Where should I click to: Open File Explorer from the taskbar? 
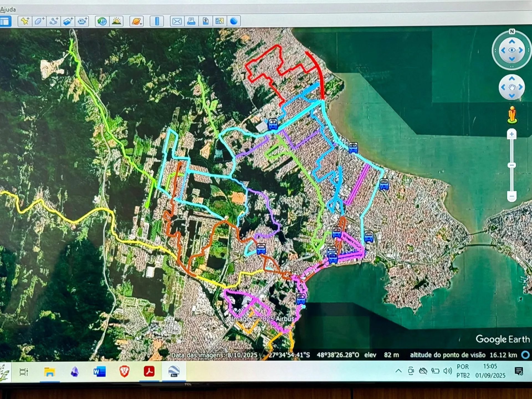pyautogui.click(x=49, y=372)
